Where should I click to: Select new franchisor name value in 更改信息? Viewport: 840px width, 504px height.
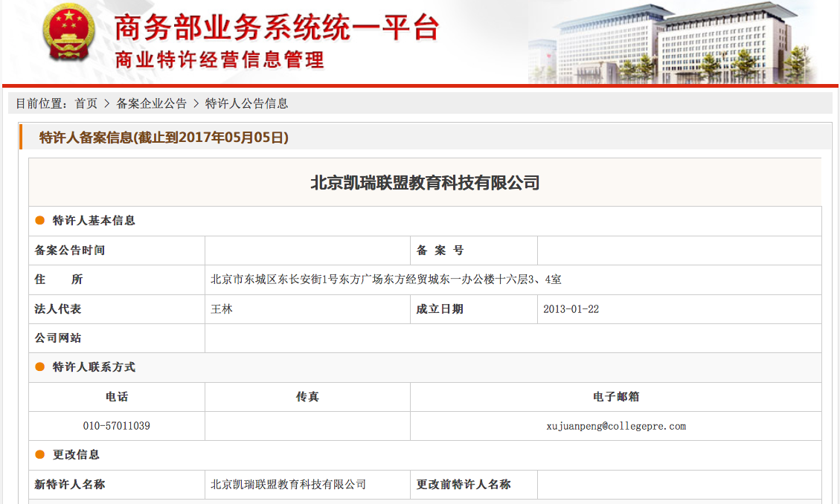coord(288,485)
